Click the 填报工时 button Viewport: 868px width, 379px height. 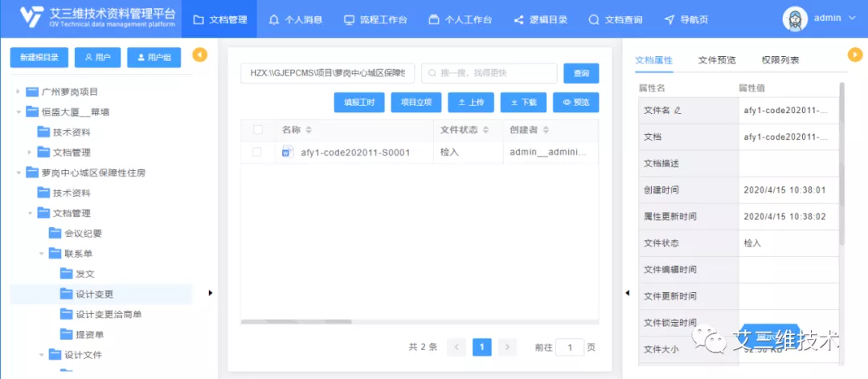(x=359, y=102)
